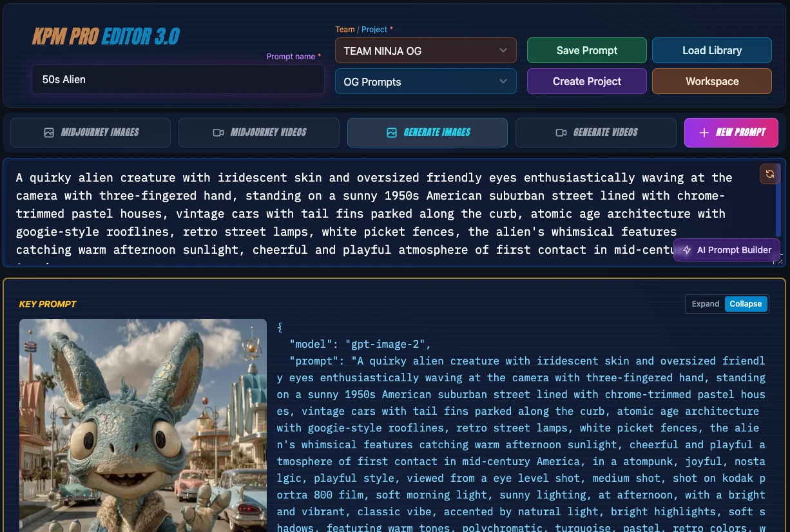The width and height of the screenshot is (790, 532).
Task: Click the refresh icon on the prompt box
Action: click(x=770, y=173)
